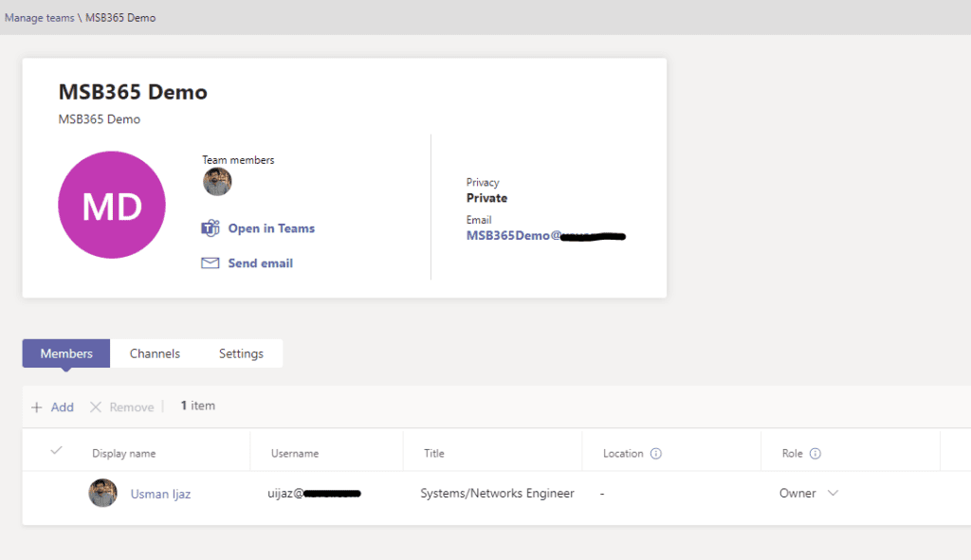Click the team member photo under Team members
Image resolution: width=971 pixels, height=560 pixels.
[x=217, y=182]
